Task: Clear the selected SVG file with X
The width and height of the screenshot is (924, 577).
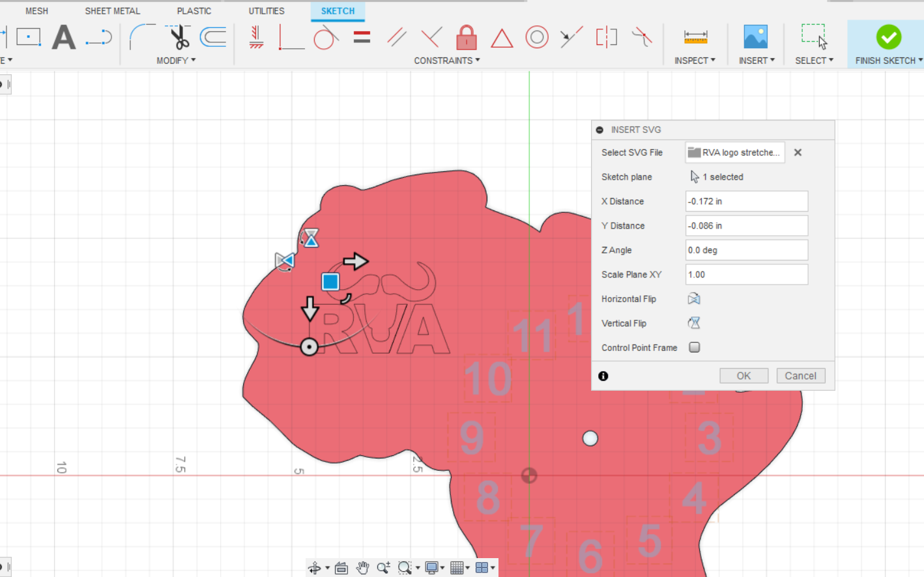Action: click(798, 152)
